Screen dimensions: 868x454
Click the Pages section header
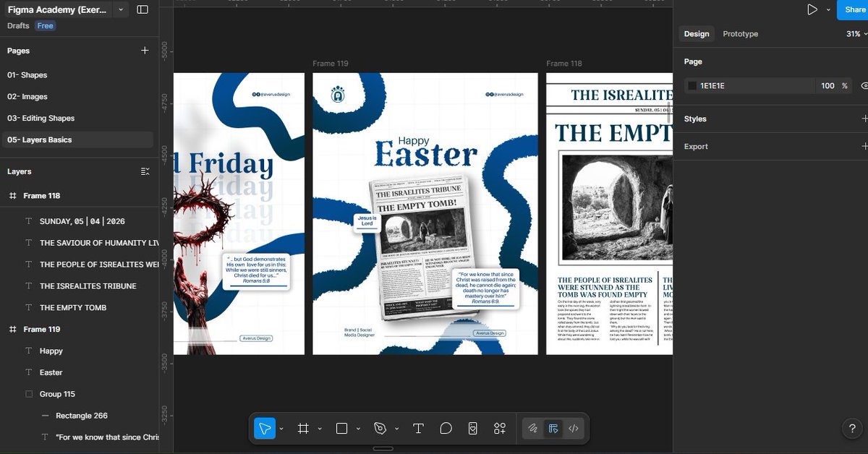tap(19, 51)
